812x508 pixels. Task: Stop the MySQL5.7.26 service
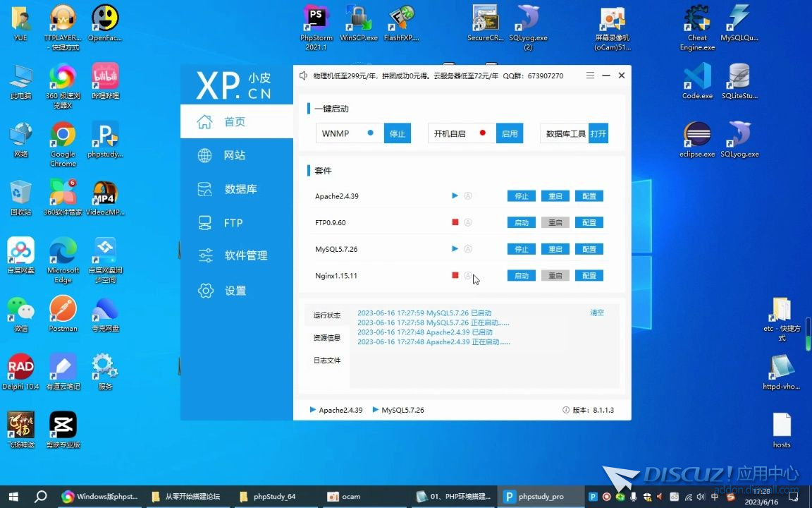522,249
